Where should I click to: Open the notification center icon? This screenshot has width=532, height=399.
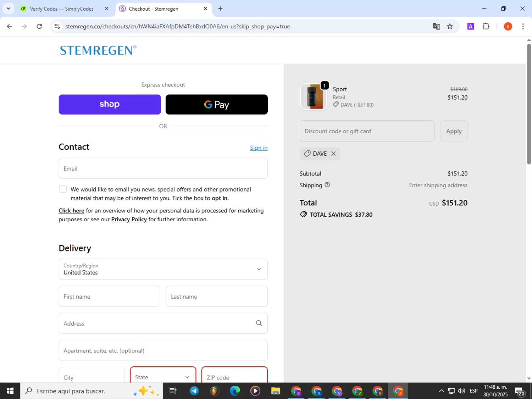point(520,391)
